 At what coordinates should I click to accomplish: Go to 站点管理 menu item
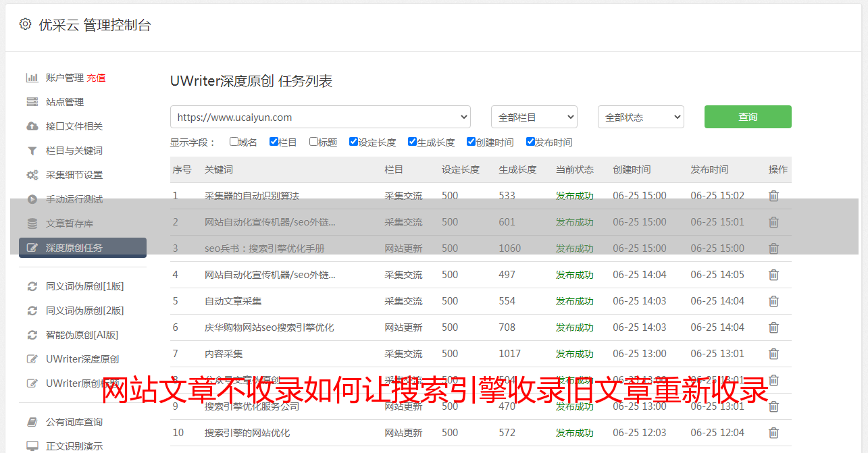tap(65, 102)
